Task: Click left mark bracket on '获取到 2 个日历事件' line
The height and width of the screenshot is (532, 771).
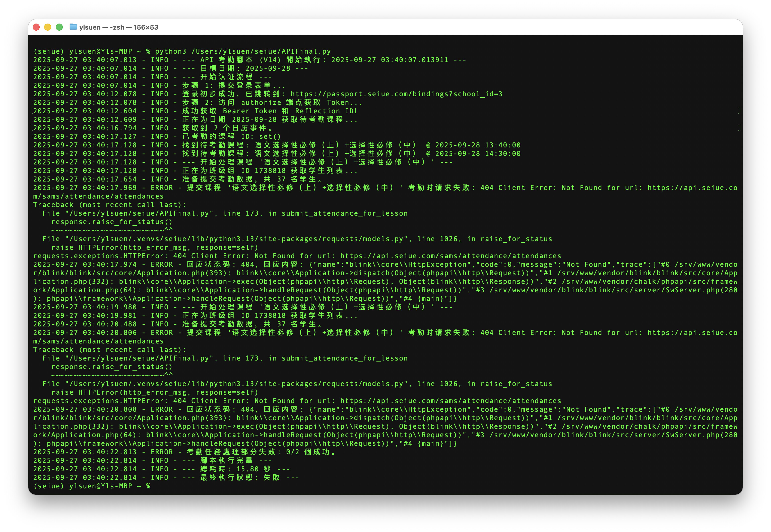Action: click(x=32, y=128)
